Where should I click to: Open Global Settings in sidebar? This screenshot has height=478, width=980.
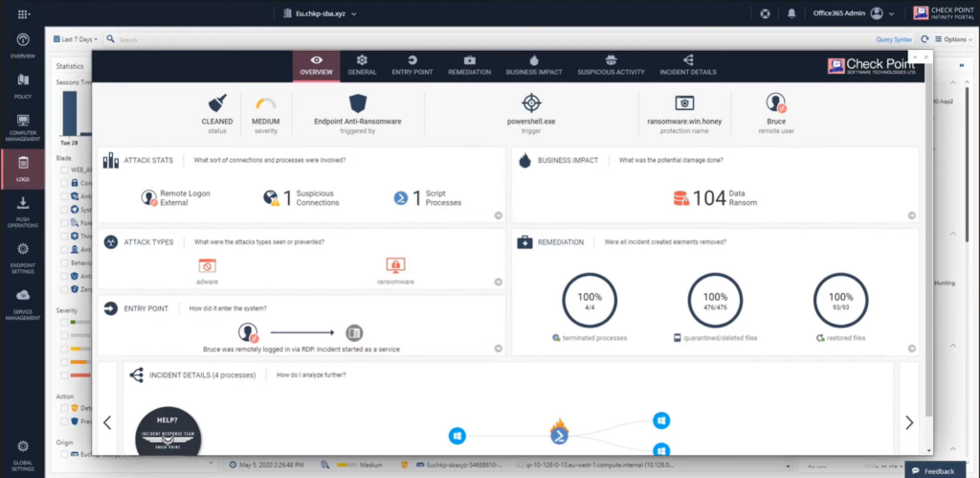point(23,454)
